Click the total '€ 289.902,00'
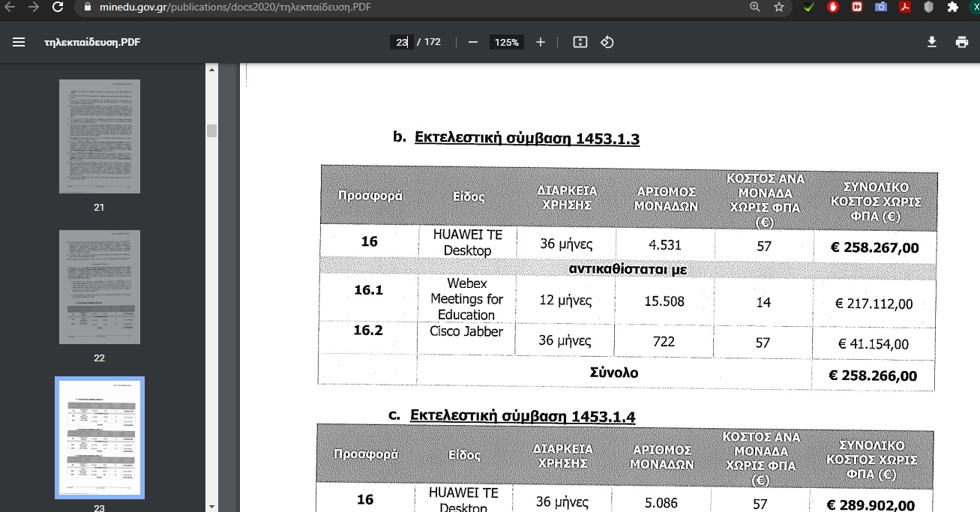Screen dimensions: 980x512 [x=871, y=505]
